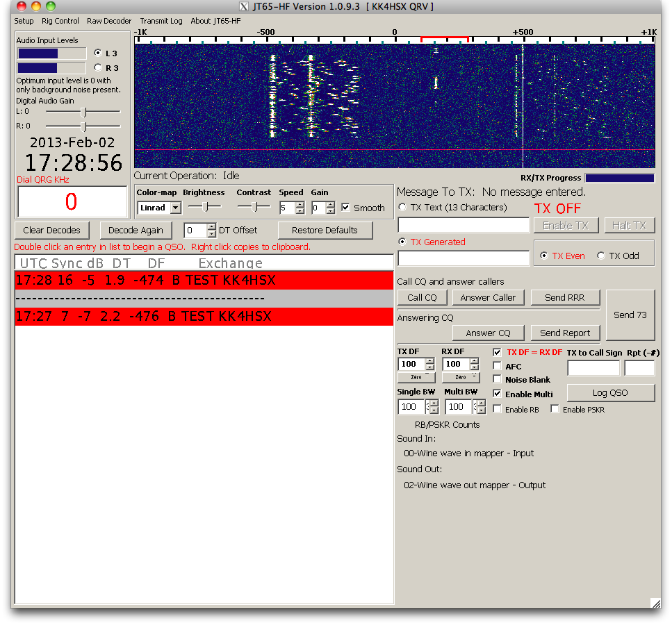
Task: Click the Enable TX button
Action: click(x=566, y=225)
